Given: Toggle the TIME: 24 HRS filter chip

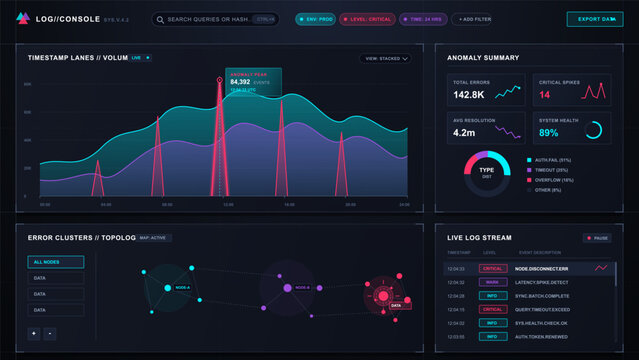Looking at the screenshot, I should pos(423,19).
